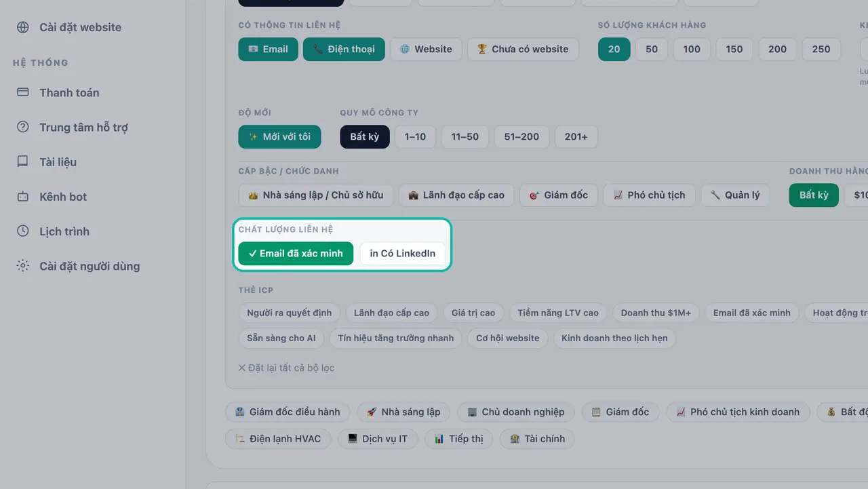
Task: Filter by Quản lý title
Action: (x=735, y=195)
